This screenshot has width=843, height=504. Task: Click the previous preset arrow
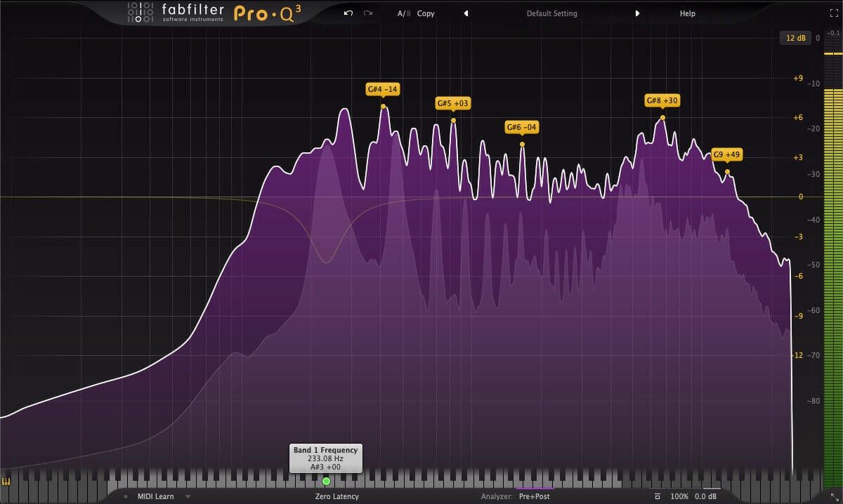click(x=466, y=13)
